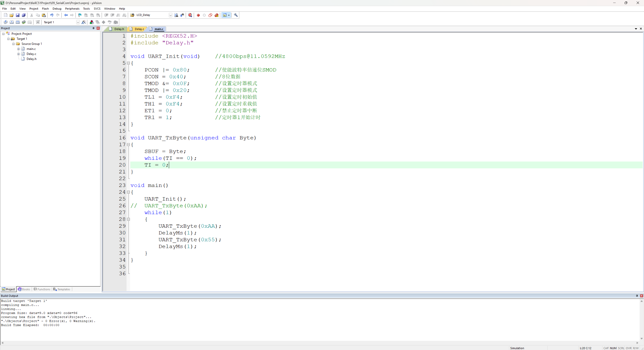Open Batch Build with the green layers icon
Viewport: 644px width, 350px height.
[x=24, y=22]
